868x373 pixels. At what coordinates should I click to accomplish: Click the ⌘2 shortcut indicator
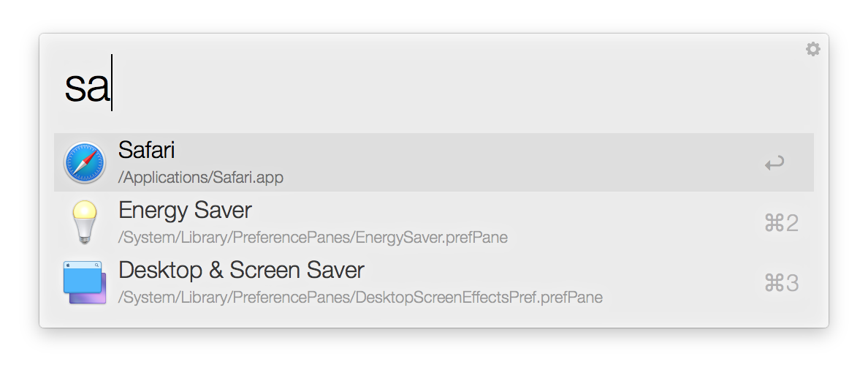point(781,223)
